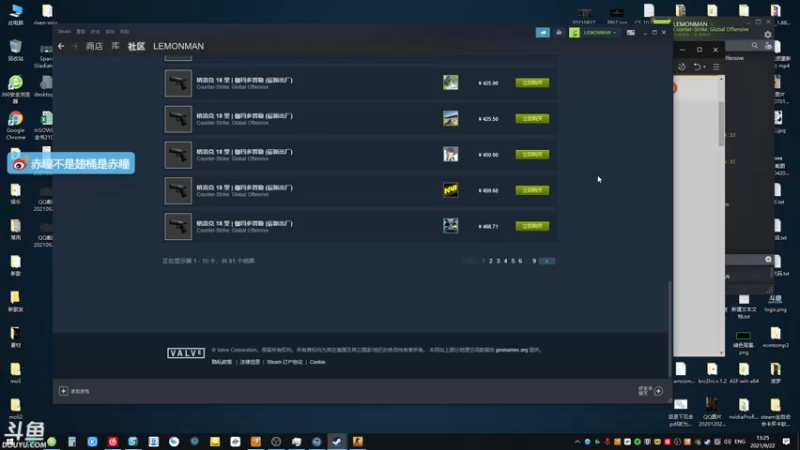Open the gun thumbnail of the ¥450.00 listing

click(x=178, y=155)
